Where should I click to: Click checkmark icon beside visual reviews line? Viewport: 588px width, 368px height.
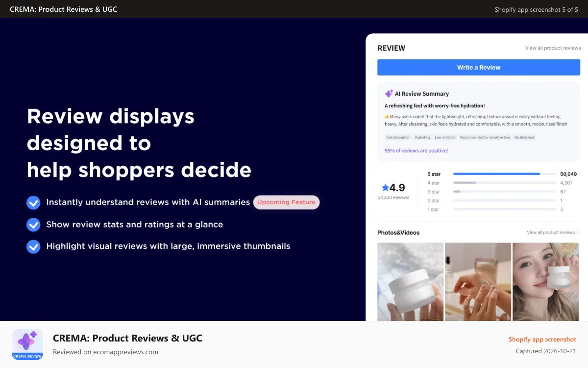pos(33,246)
